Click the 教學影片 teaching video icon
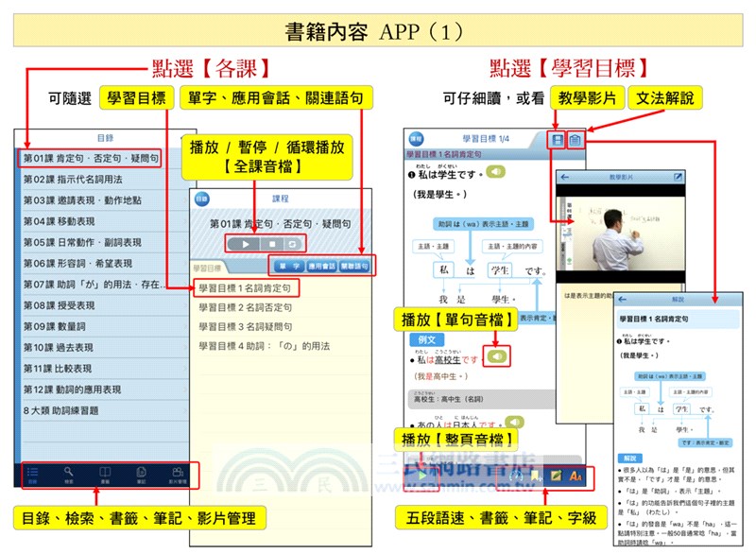Image resolution: width=756 pixels, height=554 pixels. coord(558,139)
